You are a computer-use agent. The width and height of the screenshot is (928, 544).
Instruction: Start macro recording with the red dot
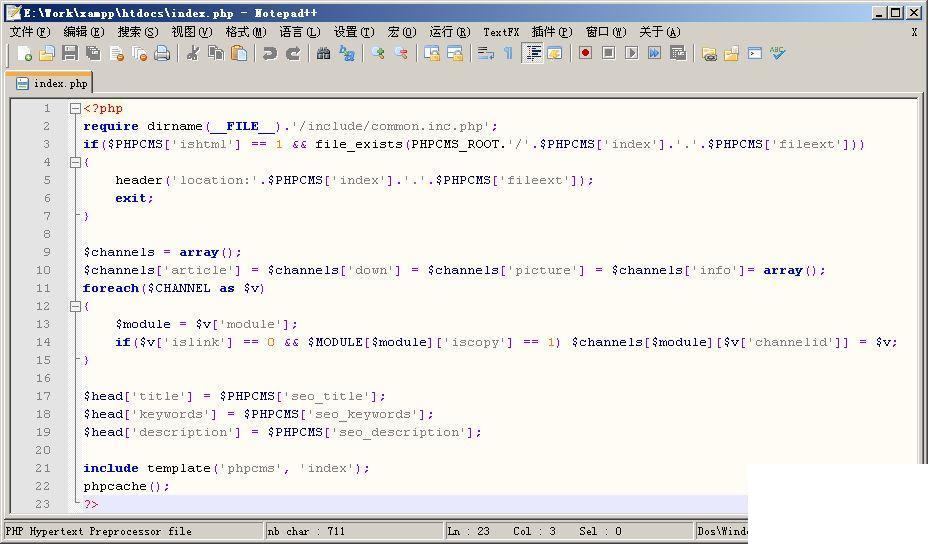pos(585,54)
